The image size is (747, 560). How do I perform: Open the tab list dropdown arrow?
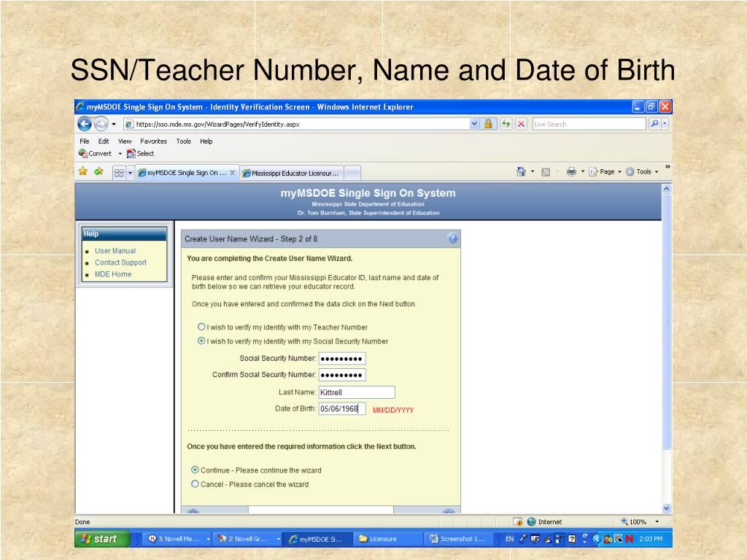point(130,173)
